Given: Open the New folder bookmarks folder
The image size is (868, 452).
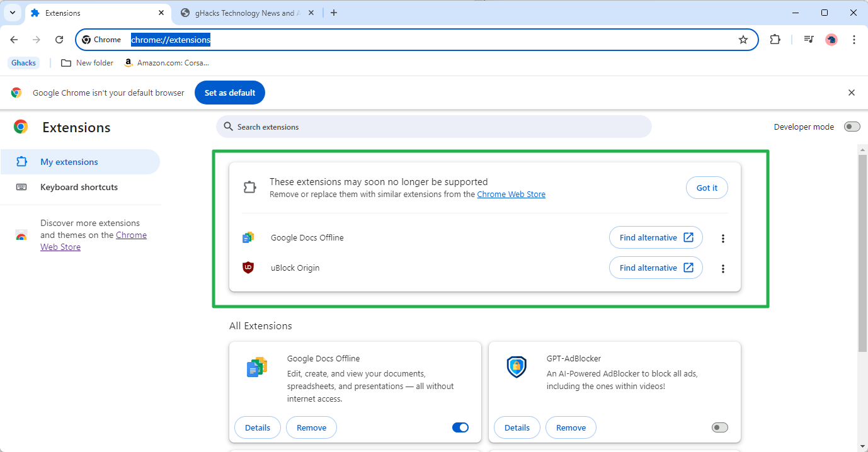Looking at the screenshot, I should point(87,63).
